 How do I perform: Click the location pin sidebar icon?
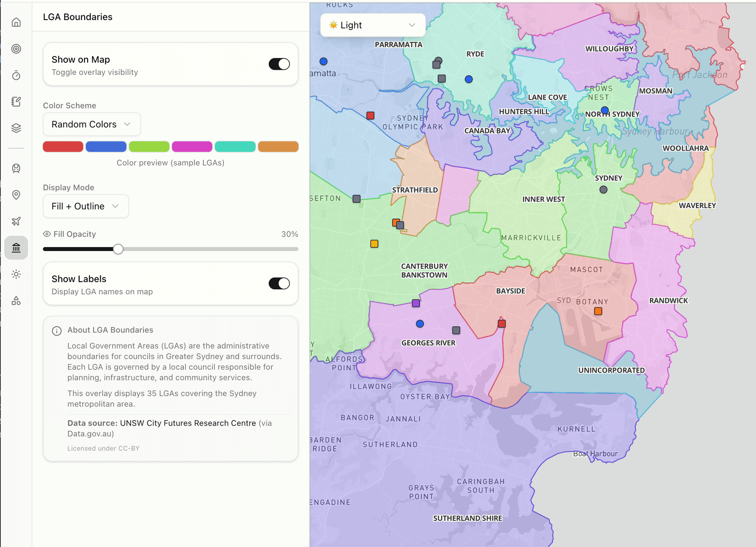tap(16, 195)
